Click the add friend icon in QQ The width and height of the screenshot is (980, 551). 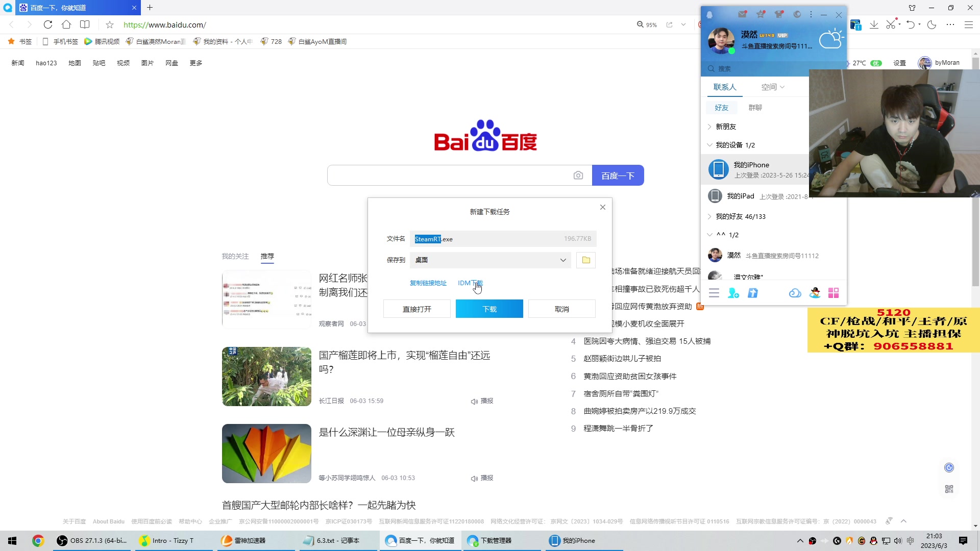[x=733, y=293]
